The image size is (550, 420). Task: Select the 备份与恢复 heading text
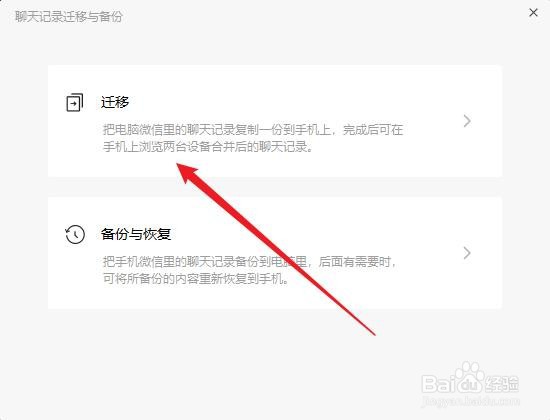[x=136, y=234]
